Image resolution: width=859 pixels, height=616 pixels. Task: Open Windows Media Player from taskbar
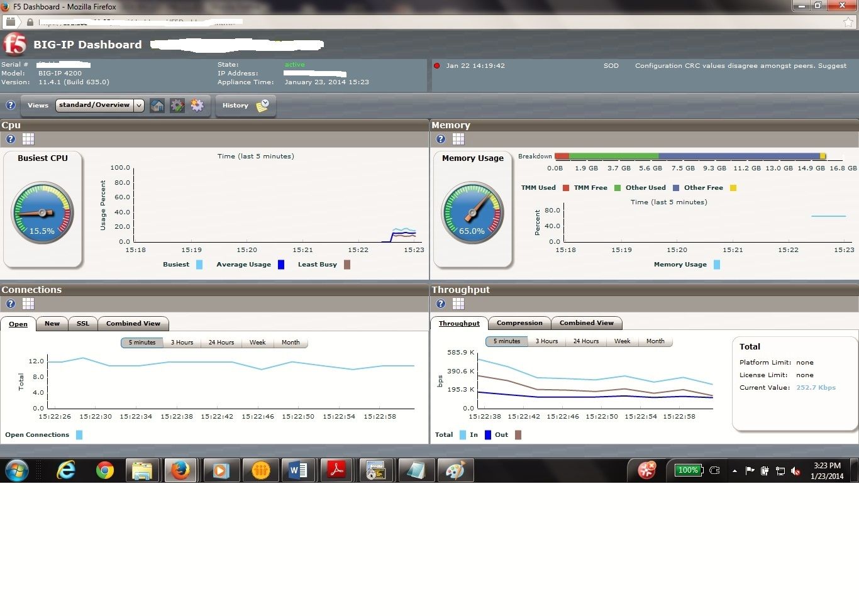220,470
